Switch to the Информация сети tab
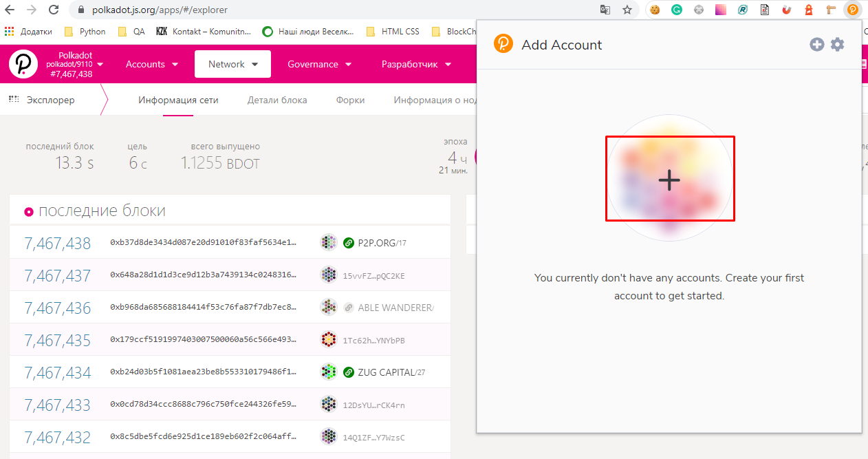The image size is (868, 459). coord(178,100)
